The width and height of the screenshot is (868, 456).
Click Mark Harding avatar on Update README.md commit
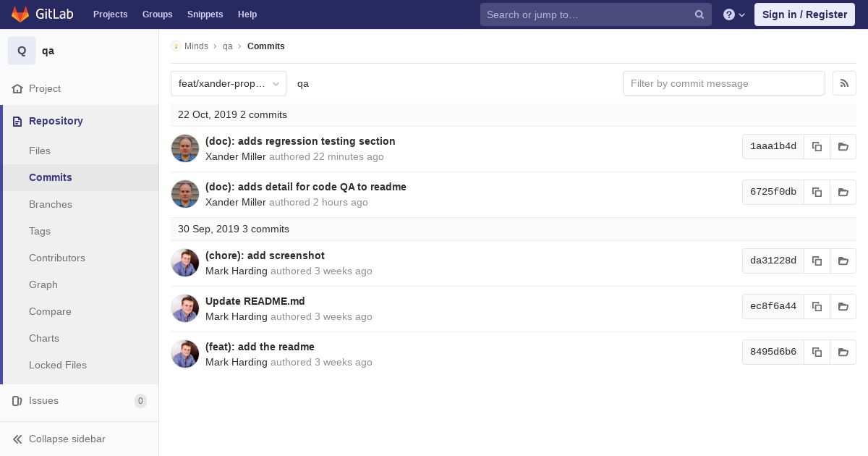point(185,308)
